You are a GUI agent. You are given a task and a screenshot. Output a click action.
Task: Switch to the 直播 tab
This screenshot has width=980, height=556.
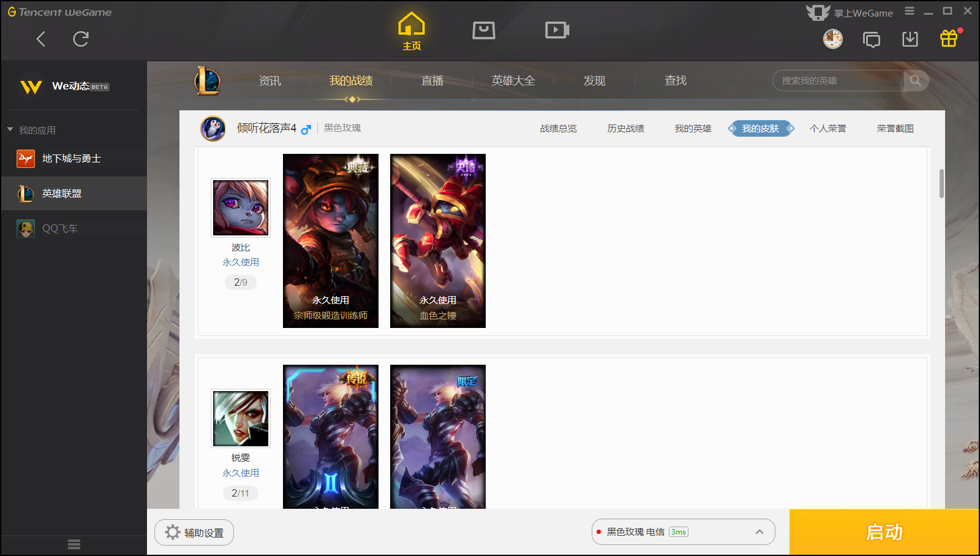(432, 81)
